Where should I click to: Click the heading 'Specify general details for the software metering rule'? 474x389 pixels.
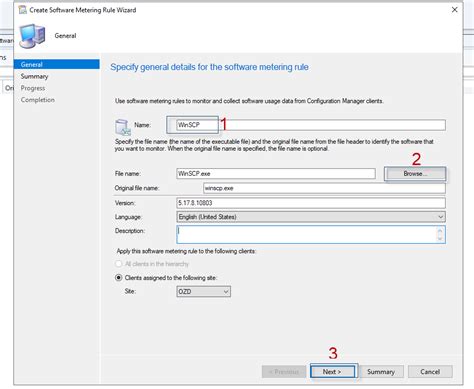coord(209,67)
